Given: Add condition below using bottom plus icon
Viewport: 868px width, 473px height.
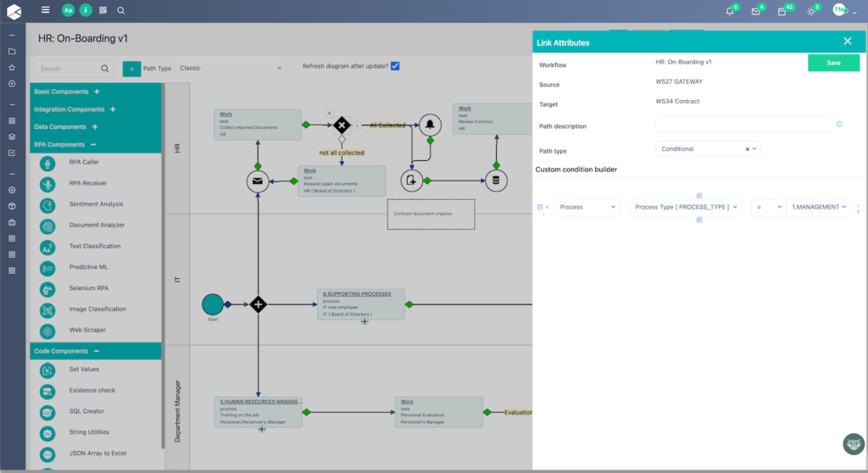Looking at the screenshot, I should (x=699, y=220).
